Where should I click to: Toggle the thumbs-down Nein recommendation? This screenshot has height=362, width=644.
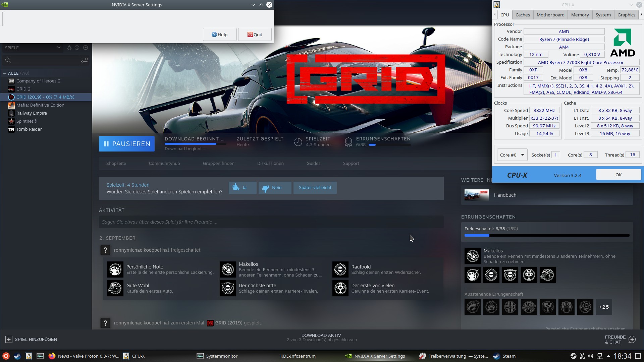click(x=275, y=188)
